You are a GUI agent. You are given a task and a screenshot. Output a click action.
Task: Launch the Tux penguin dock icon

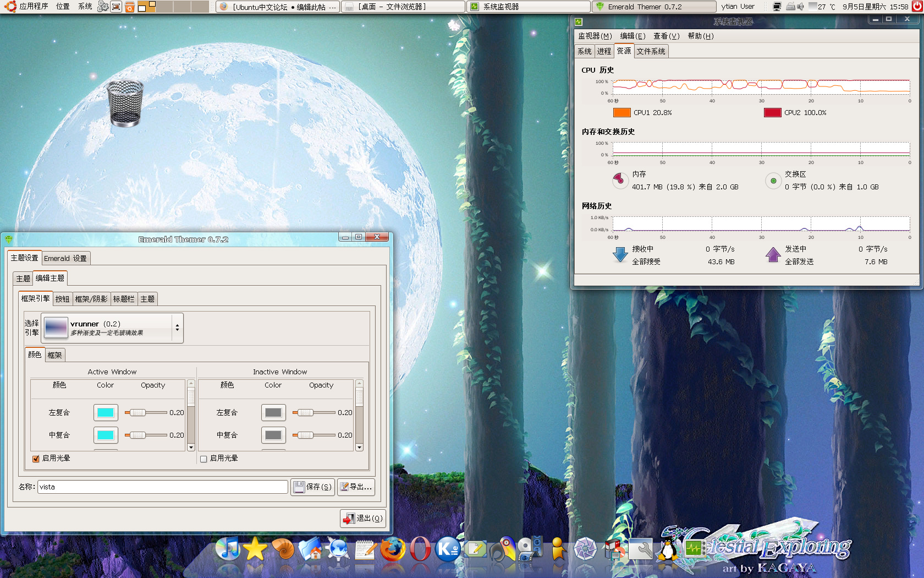pos(668,548)
